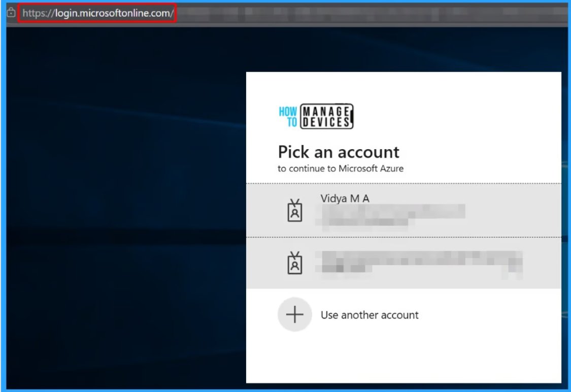Click the 'Pick an account' heading

coord(339,152)
